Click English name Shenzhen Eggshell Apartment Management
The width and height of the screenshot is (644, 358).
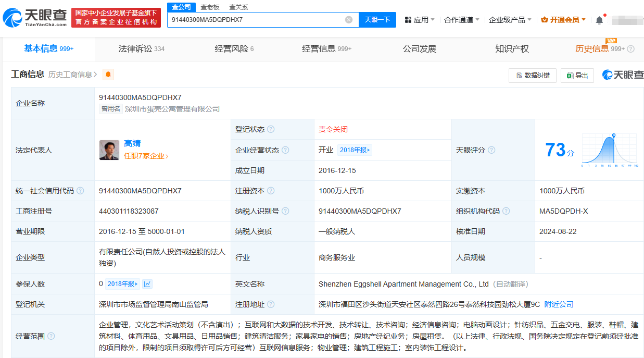click(x=403, y=284)
